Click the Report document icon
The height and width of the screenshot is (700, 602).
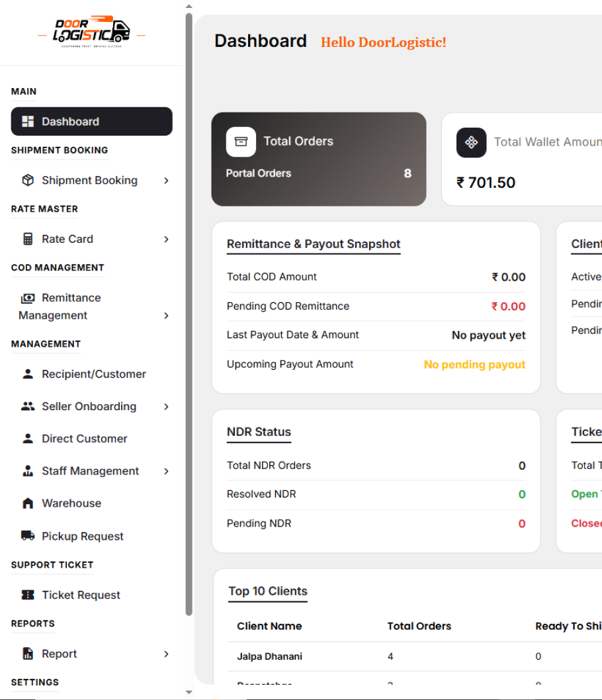(28, 654)
